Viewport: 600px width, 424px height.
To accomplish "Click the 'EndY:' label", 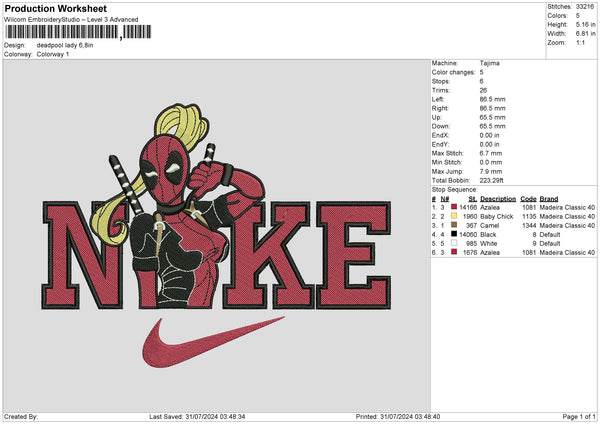I will [x=440, y=144].
